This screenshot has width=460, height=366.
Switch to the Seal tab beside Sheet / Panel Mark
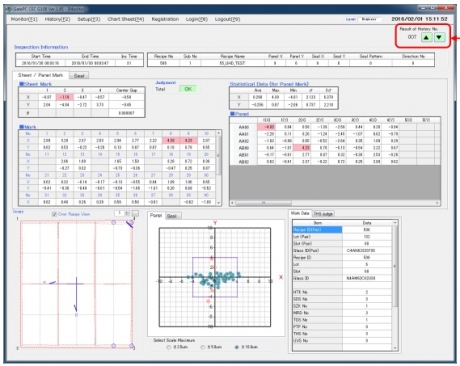79,76
